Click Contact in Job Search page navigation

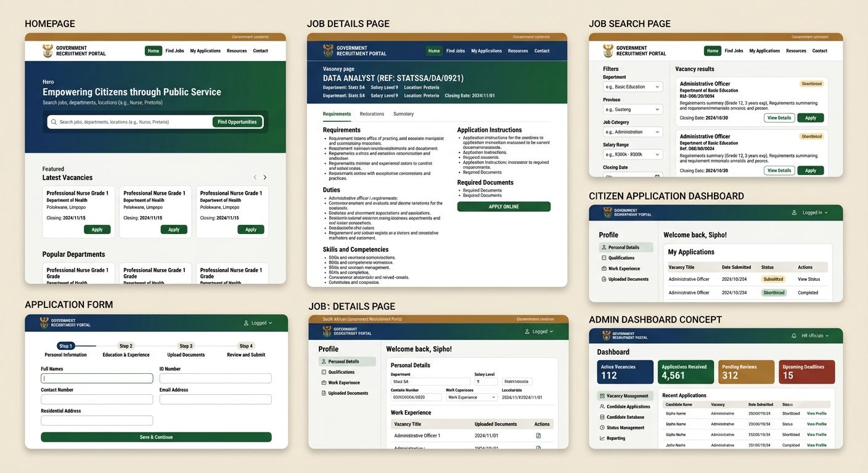click(820, 51)
